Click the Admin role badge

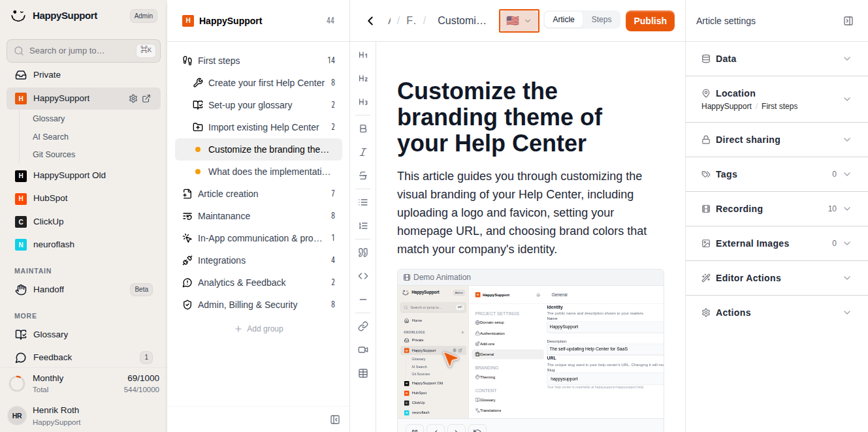tap(144, 16)
